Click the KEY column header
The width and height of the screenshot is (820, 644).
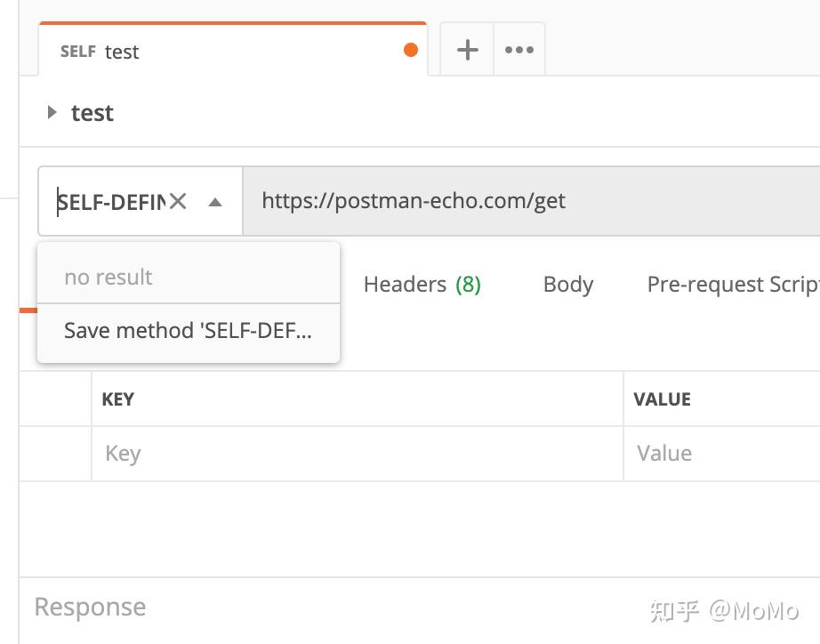coord(118,399)
